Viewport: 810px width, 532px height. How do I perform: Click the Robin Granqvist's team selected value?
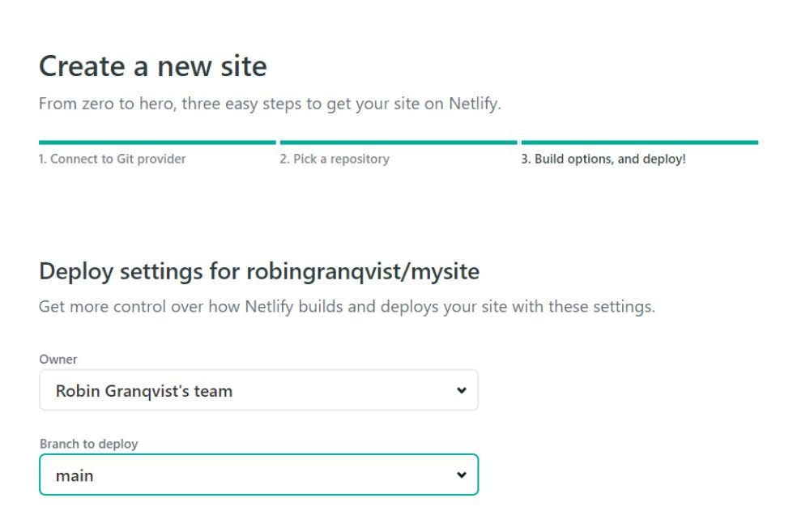tap(144, 391)
